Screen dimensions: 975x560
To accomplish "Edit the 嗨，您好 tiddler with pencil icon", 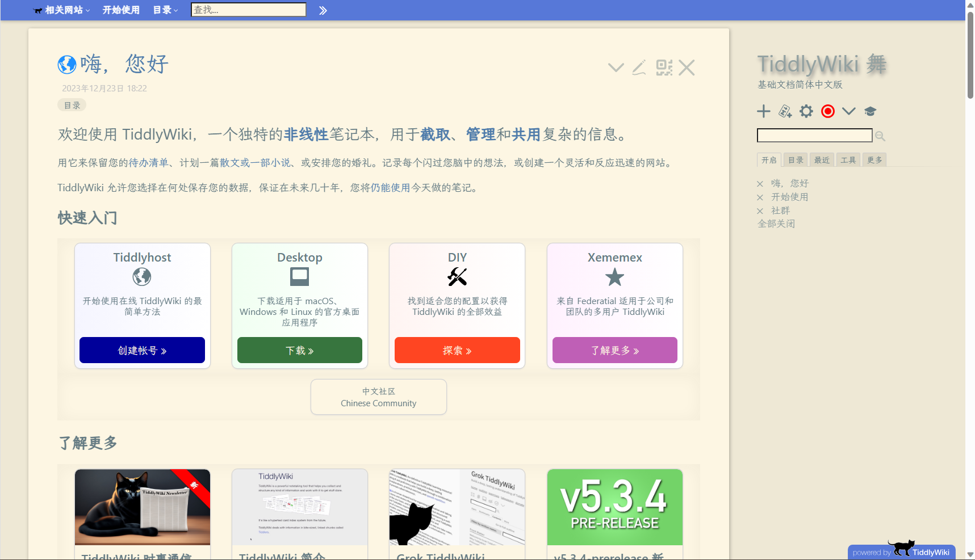I will point(639,68).
